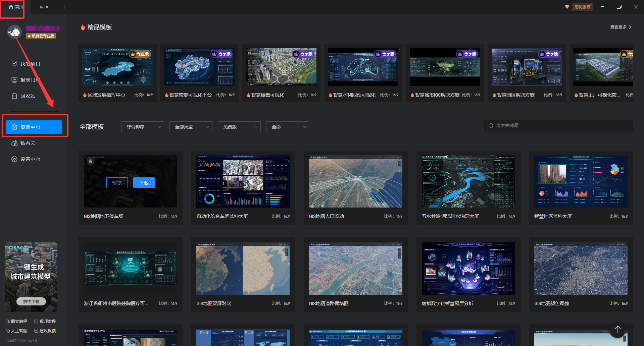The height and width of the screenshot is (346, 644).
Task: Click the 搜索关键词 search field
Action: click(558, 125)
